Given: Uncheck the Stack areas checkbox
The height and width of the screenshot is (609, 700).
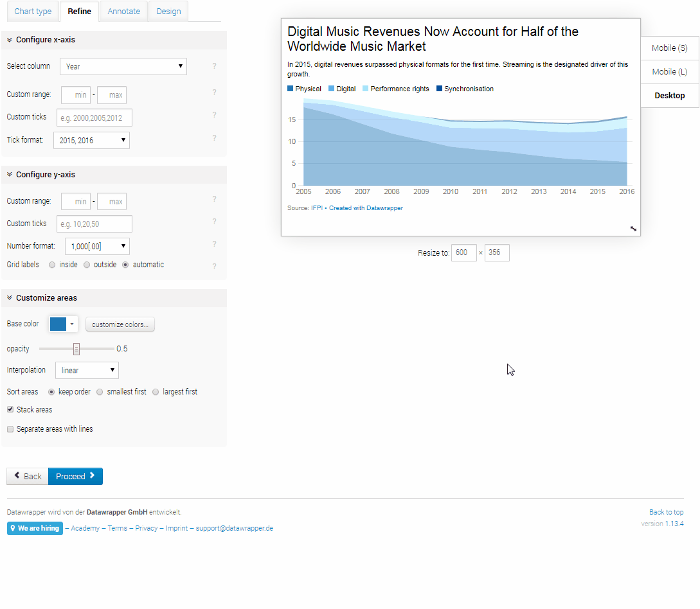Looking at the screenshot, I should (10, 410).
